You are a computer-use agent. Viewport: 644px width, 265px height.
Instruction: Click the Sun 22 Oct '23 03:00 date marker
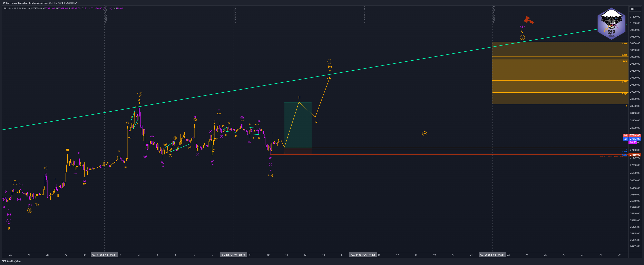[492, 255]
